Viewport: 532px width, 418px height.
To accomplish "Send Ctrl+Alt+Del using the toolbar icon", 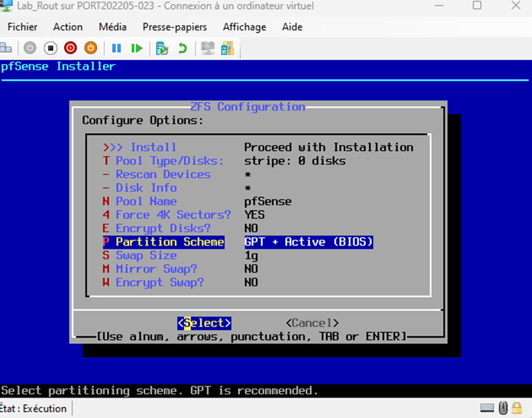I will coord(6,48).
